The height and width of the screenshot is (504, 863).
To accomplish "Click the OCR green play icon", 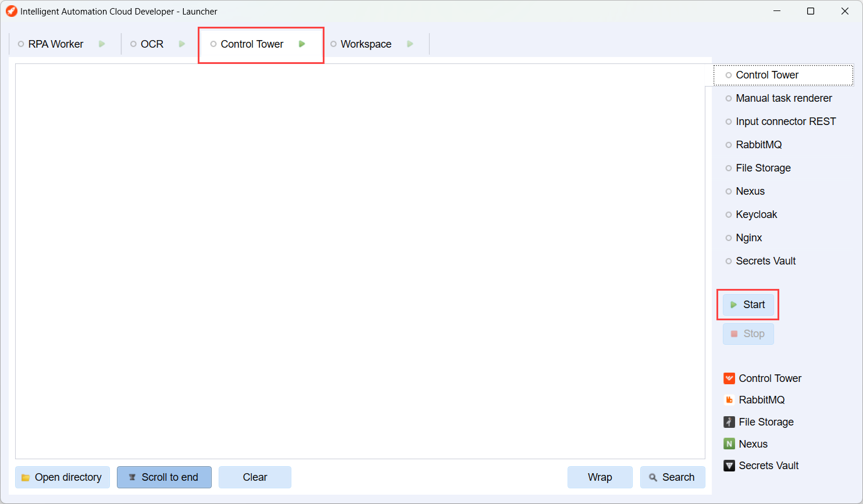I will 182,44.
